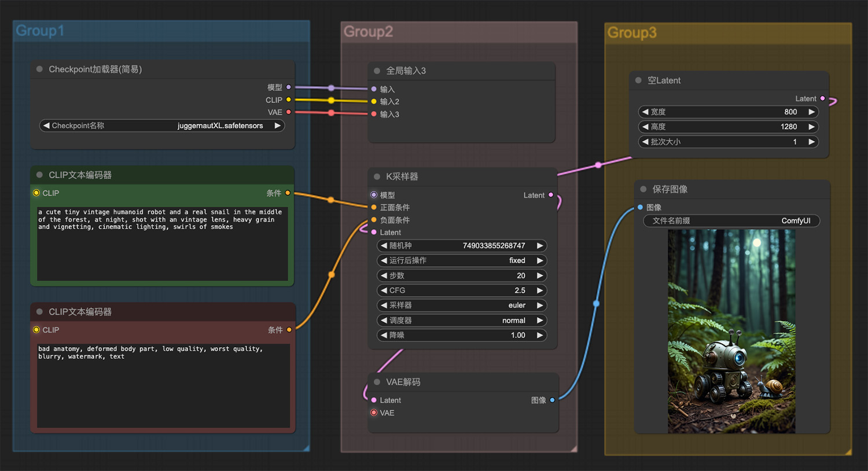The width and height of the screenshot is (868, 471).
Task: Select the Group1 title
Action: pos(40,31)
